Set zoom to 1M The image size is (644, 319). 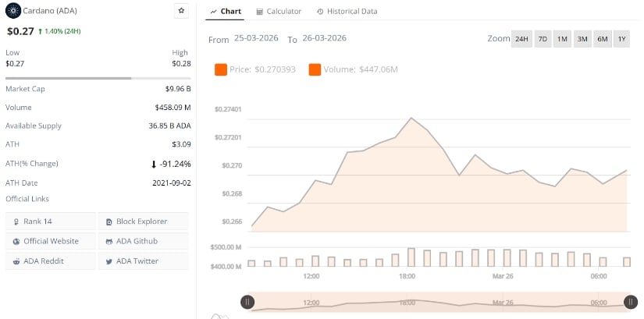[x=562, y=39]
